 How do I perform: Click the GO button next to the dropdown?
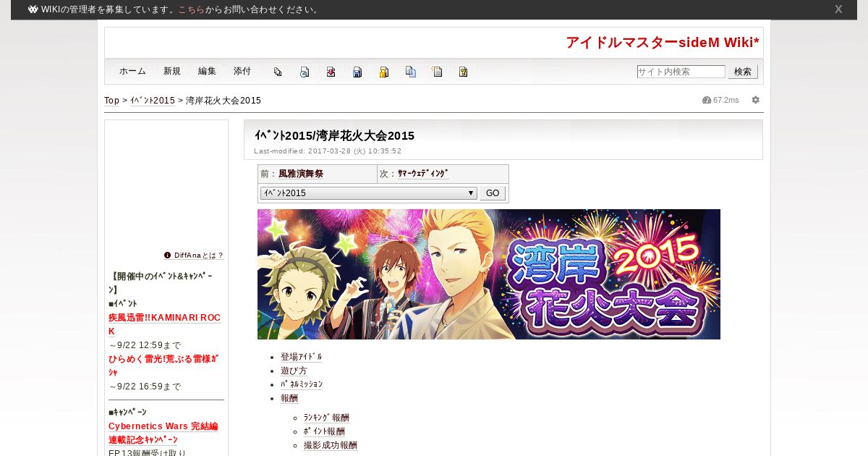pyautogui.click(x=493, y=193)
